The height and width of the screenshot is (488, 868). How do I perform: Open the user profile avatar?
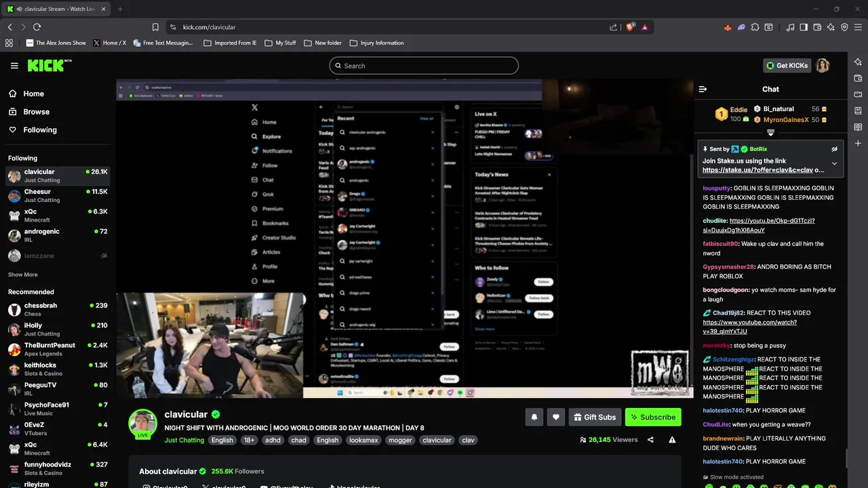[823, 66]
